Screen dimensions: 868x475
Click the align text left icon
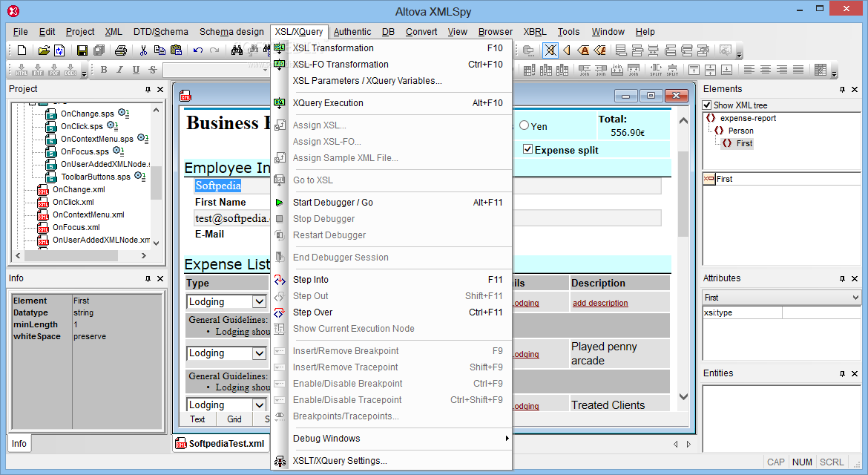(x=749, y=69)
